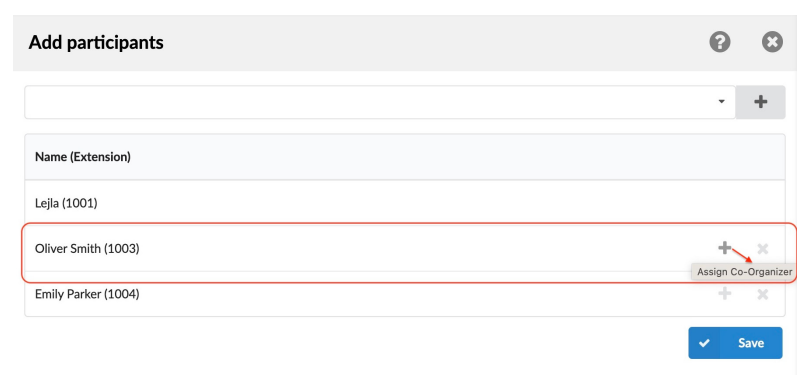Remove Emily Parker from participants
The height and width of the screenshot is (389, 806).
(x=763, y=294)
